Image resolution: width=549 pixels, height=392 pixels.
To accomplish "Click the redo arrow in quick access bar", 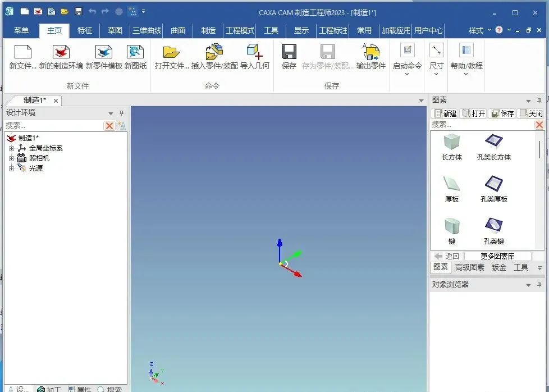I will [x=105, y=12].
